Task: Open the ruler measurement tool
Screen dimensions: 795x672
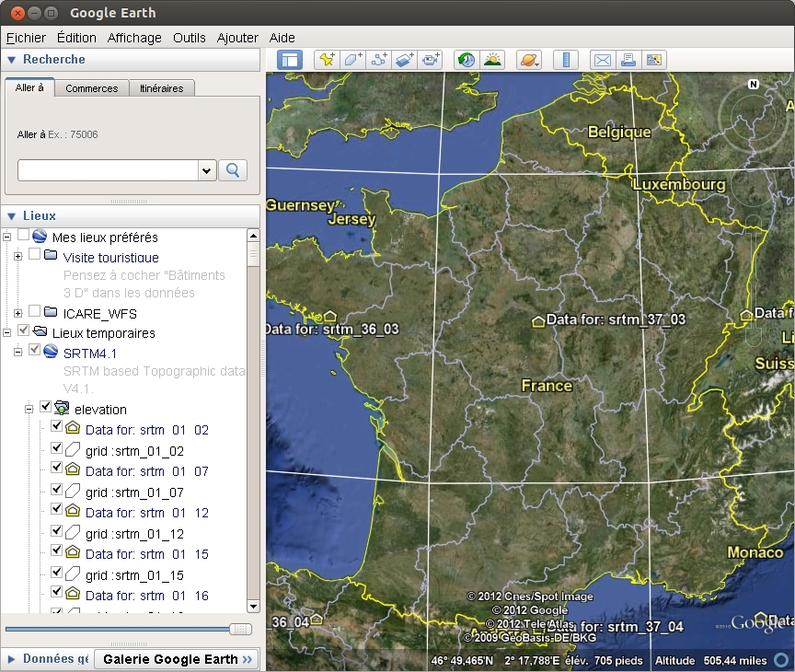Action: point(566,60)
